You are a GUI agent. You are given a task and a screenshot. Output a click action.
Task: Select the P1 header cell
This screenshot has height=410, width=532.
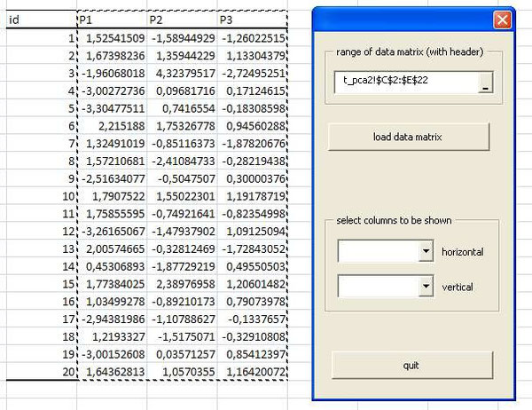[112, 20]
